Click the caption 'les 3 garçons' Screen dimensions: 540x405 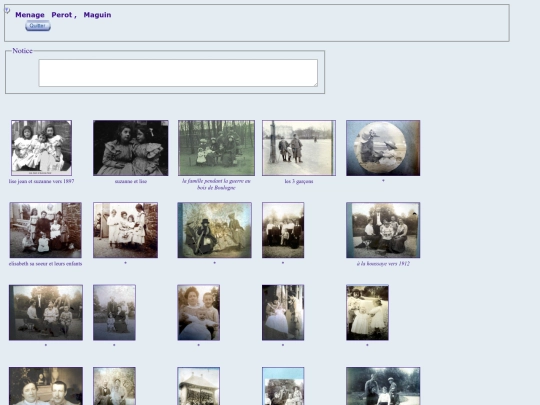pyautogui.click(x=299, y=181)
